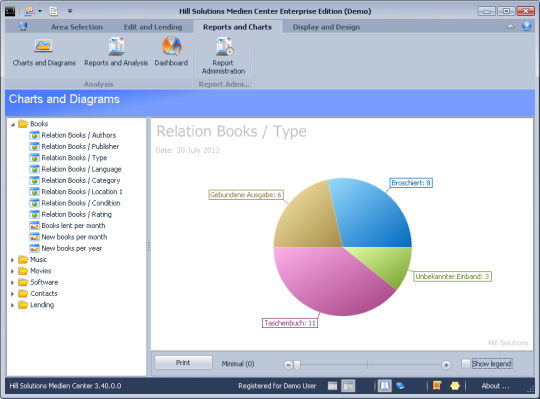Open the help question mark icon
540x399 pixels.
tap(527, 26)
